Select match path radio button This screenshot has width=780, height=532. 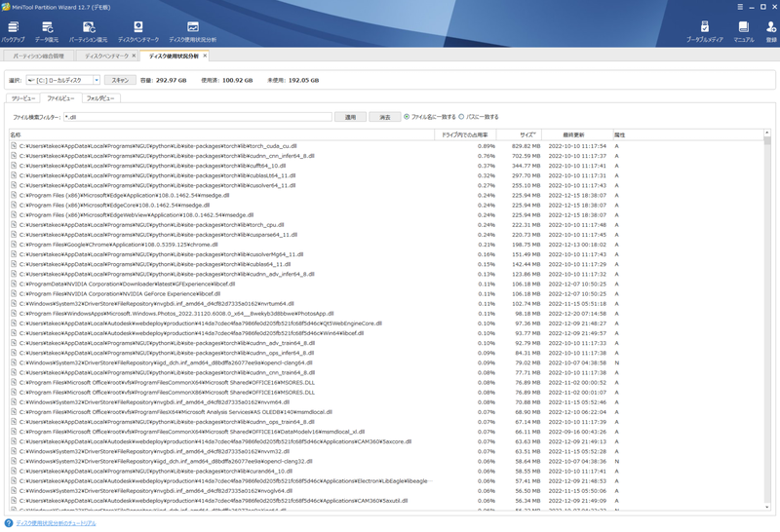click(x=461, y=117)
